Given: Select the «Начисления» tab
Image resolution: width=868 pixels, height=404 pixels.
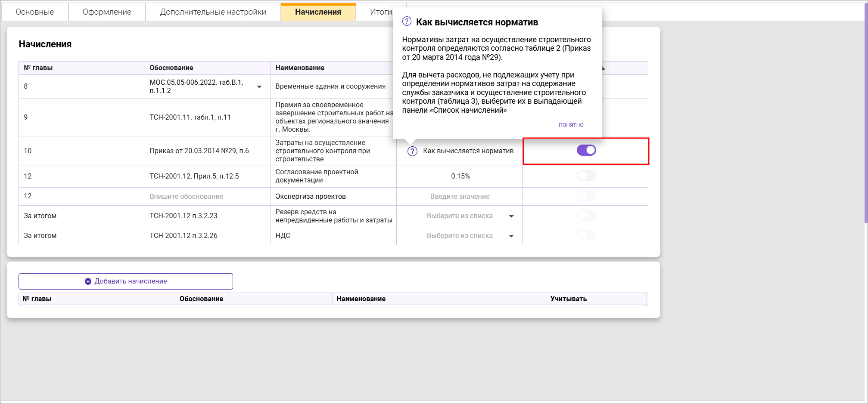Looking at the screenshot, I should coord(318,12).
